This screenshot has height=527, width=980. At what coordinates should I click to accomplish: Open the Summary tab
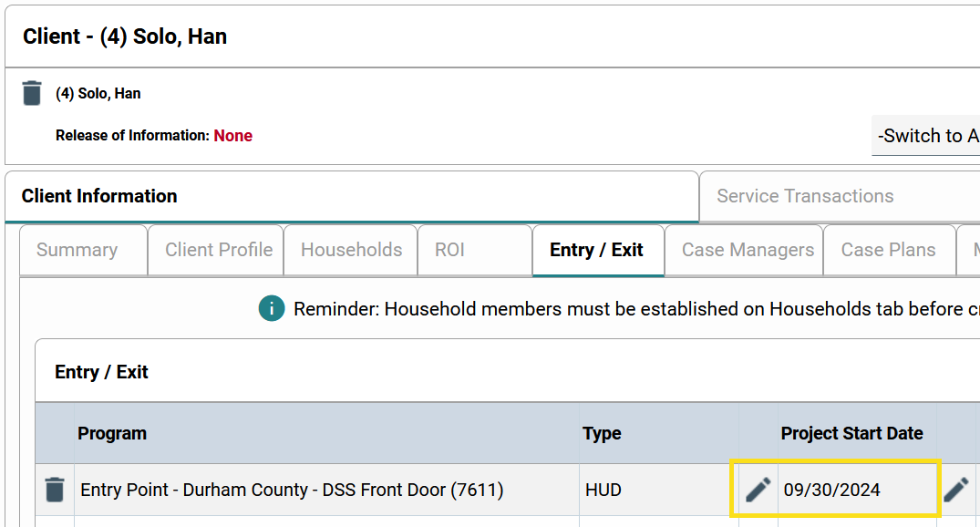click(x=76, y=249)
